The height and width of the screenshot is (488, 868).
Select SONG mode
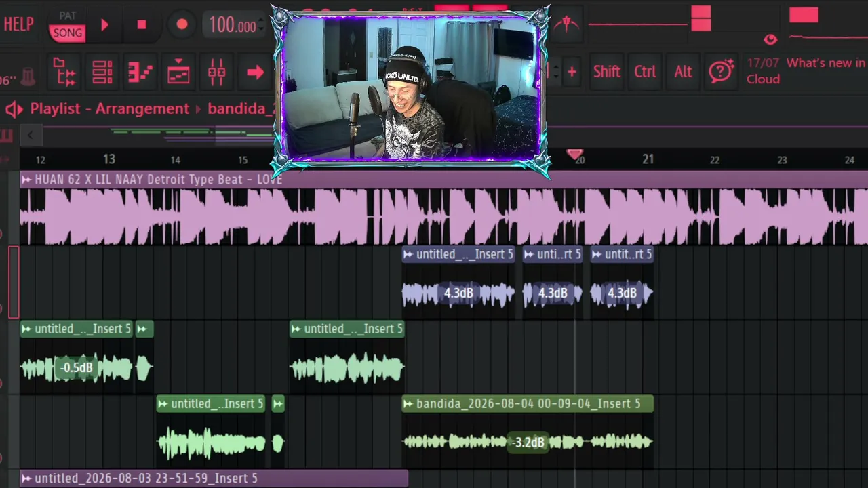point(68,33)
